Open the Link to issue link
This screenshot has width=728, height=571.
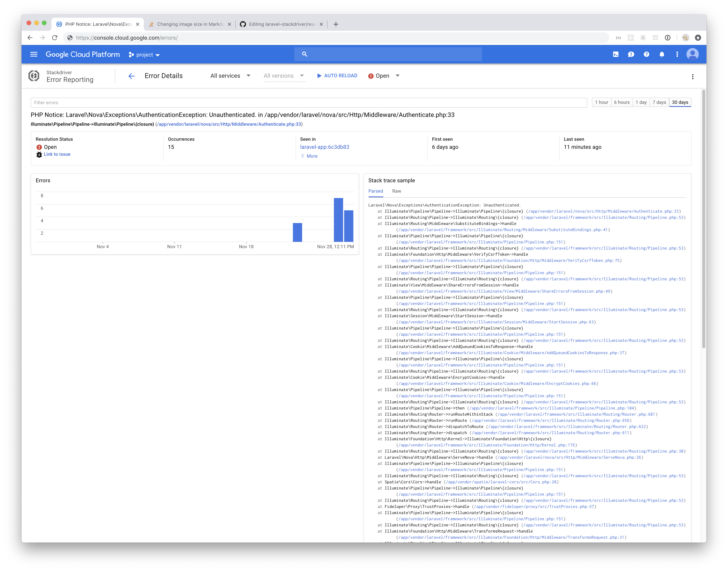coord(57,154)
